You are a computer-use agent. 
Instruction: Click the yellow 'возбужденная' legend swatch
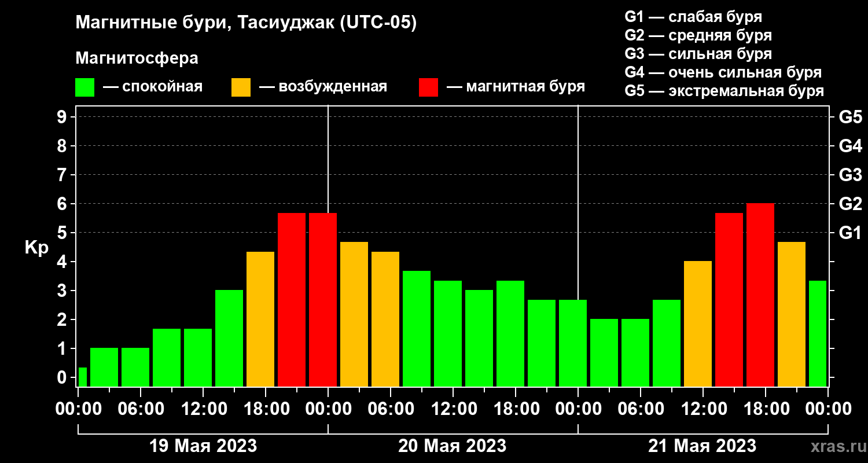(241, 87)
